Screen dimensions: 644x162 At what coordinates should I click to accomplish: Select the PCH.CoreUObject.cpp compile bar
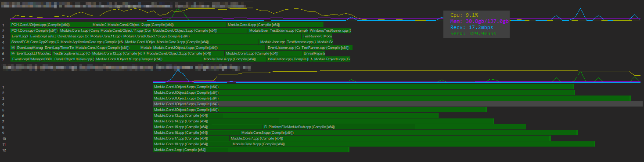(x=50, y=25)
